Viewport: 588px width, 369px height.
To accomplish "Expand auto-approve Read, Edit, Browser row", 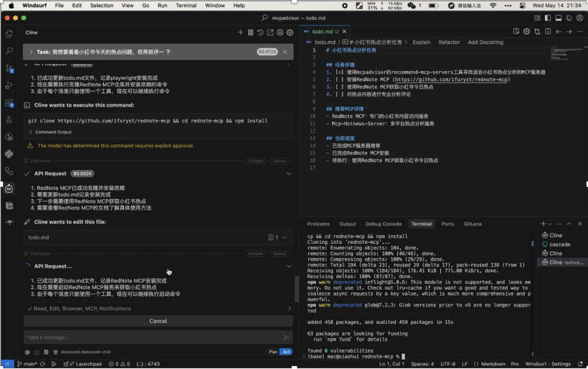I will [x=290, y=308].
